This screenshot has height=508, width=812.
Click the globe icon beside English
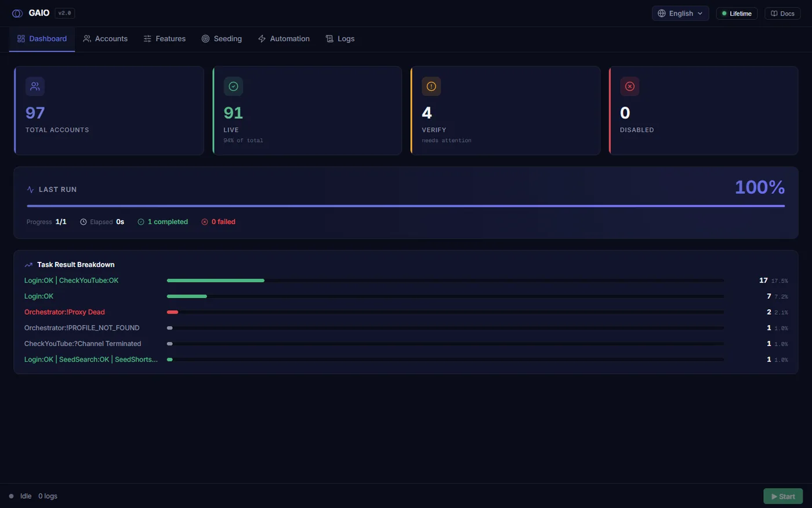pos(662,13)
